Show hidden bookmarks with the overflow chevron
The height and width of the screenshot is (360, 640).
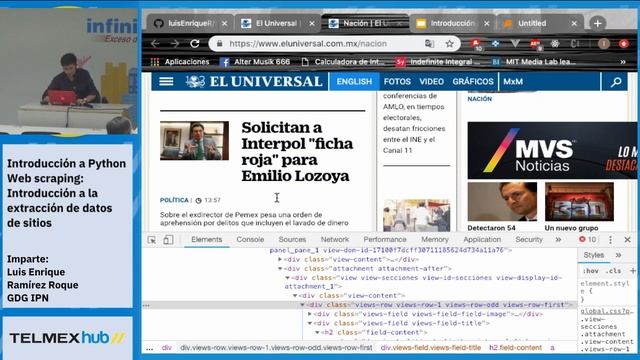623,62
